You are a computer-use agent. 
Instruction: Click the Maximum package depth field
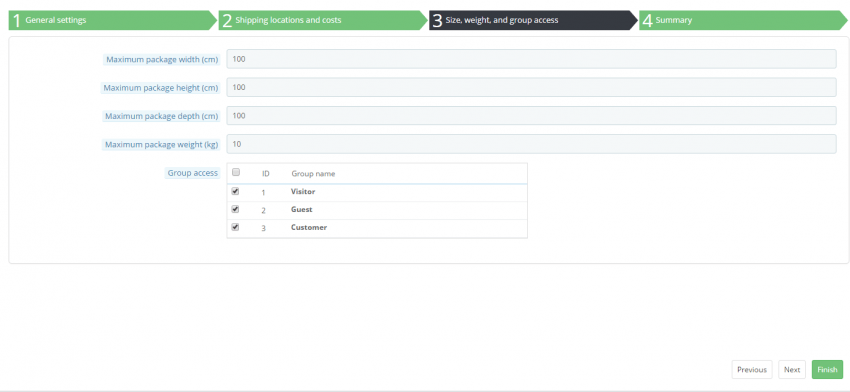(x=531, y=115)
